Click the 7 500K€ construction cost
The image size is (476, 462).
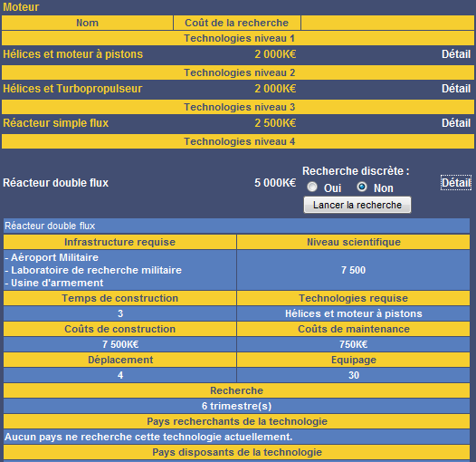[120, 344]
